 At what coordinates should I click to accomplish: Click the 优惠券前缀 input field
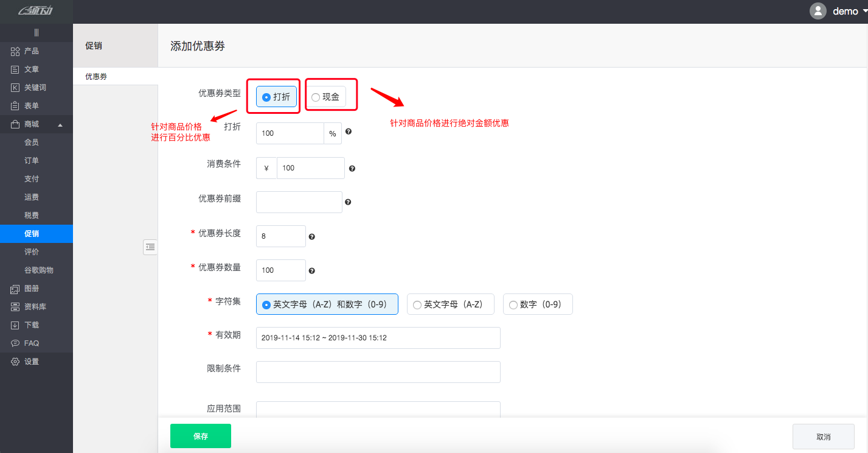tap(299, 202)
